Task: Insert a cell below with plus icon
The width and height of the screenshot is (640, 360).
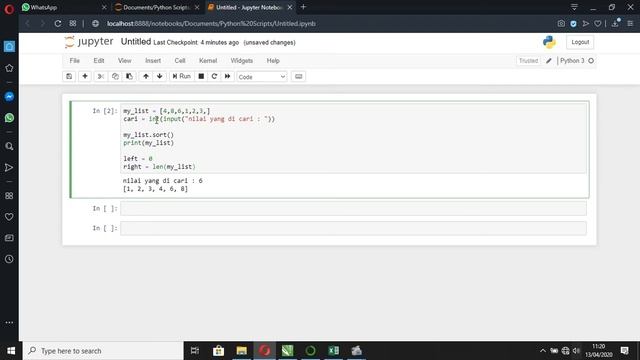Action: 85,76
